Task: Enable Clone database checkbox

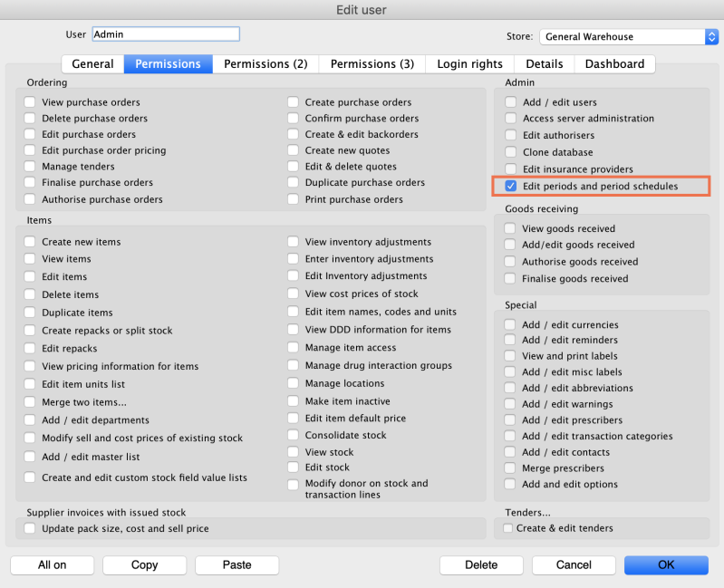Action: pos(510,152)
